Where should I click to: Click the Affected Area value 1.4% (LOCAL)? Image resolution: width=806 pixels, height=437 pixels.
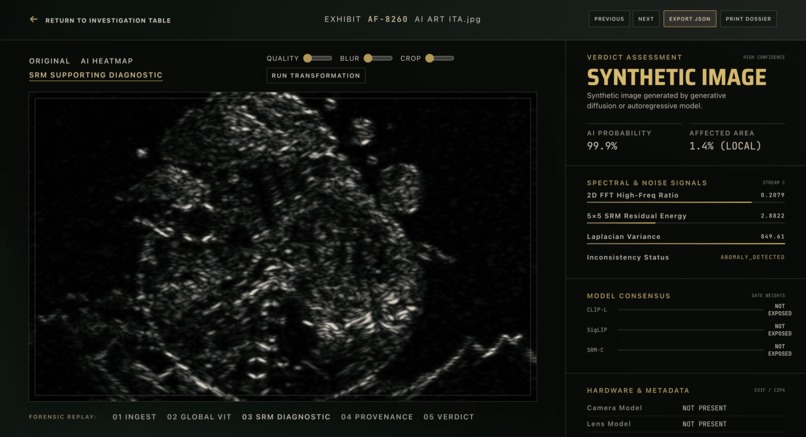click(725, 146)
